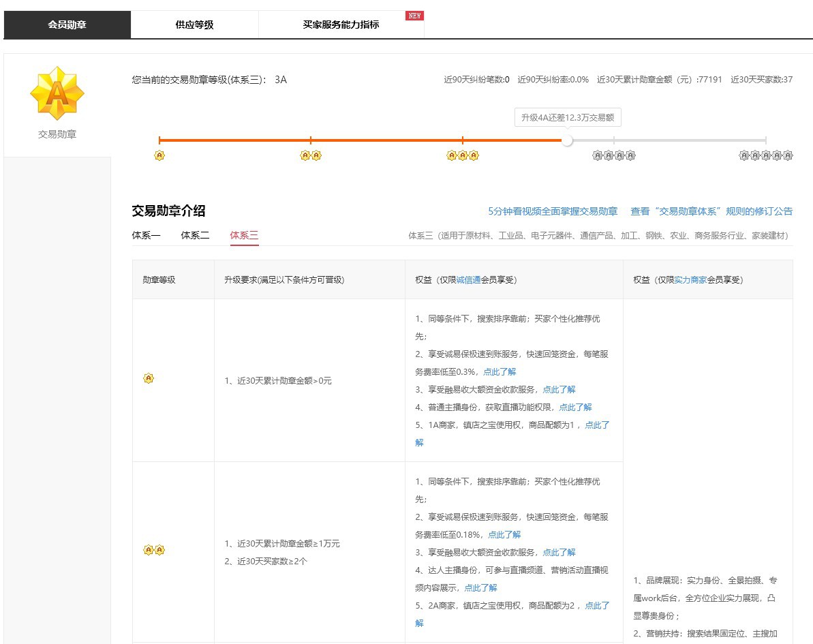This screenshot has height=644, width=813.
Task: Click 营销扶持 benefit text in right column
Action: (x=705, y=634)
